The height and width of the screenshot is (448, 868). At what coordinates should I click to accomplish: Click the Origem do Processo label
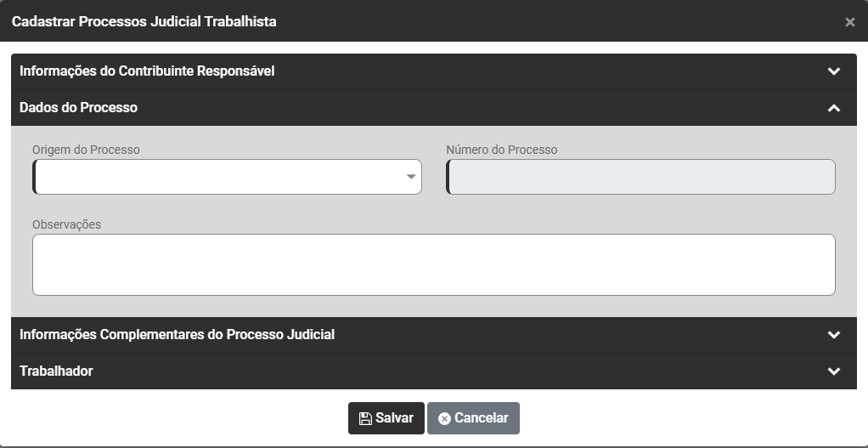pyautogui.click(x=86, y=150)
